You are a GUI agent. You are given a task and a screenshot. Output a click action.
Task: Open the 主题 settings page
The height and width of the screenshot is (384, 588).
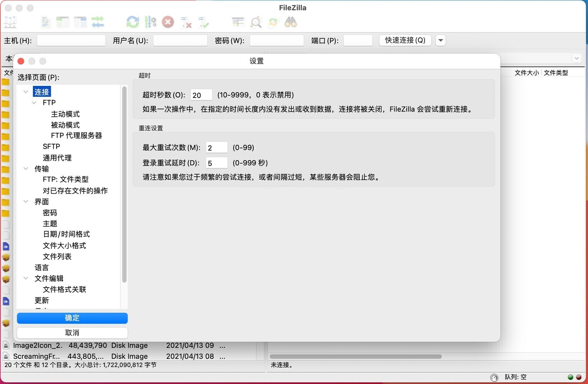click(50, 224)
